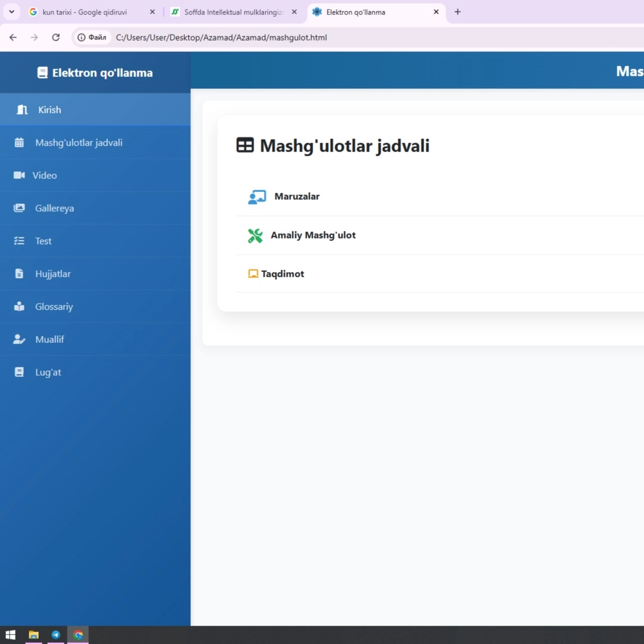Image resolution: width=644 pixels, height=644 pixels.
Task: Click the address bar file path
Action: (x=221, y=38)
